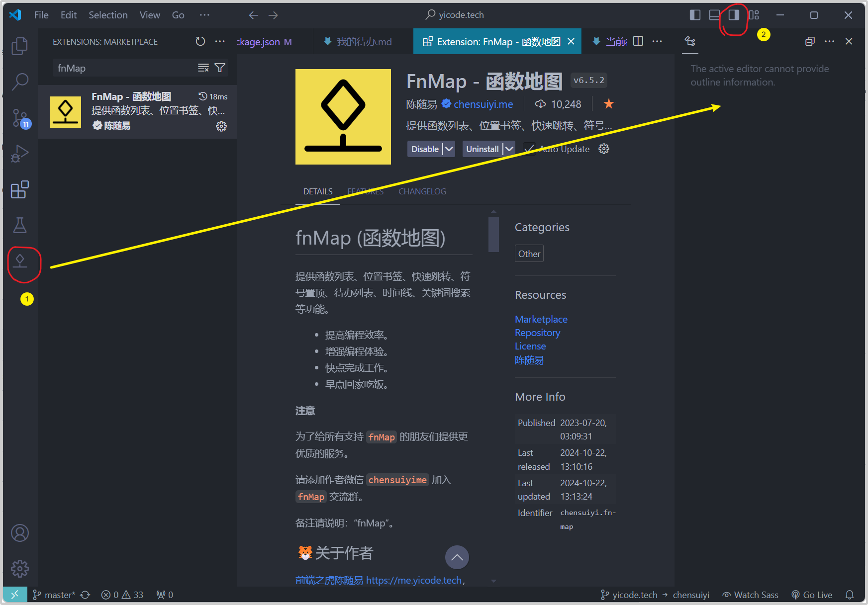Open the yicode.tech command center search
868x605 pixels.
(455, 15)
